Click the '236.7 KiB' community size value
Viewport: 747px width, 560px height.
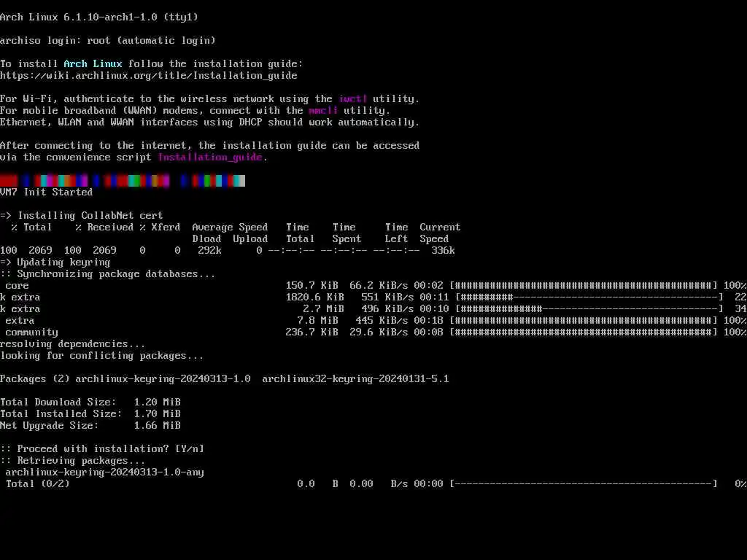point(312,332)
